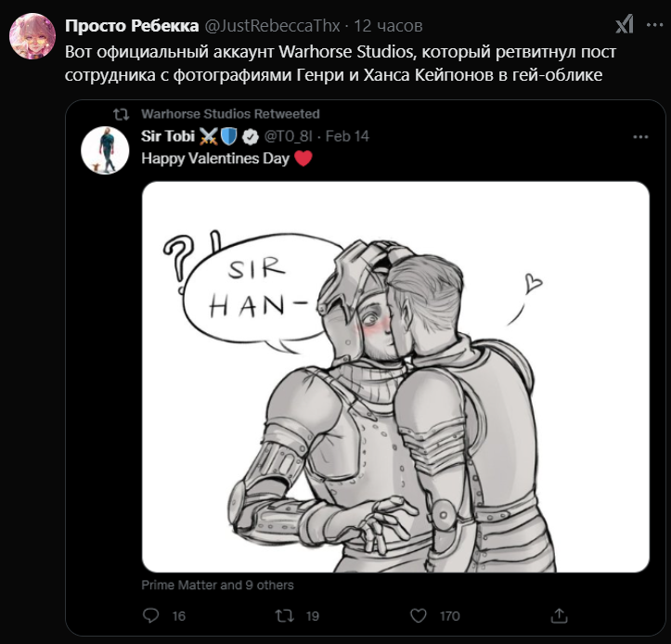Screen dimensions: 671x644
Task: Open more options on Sir Tobi's tweet
Action: [640, 136]
